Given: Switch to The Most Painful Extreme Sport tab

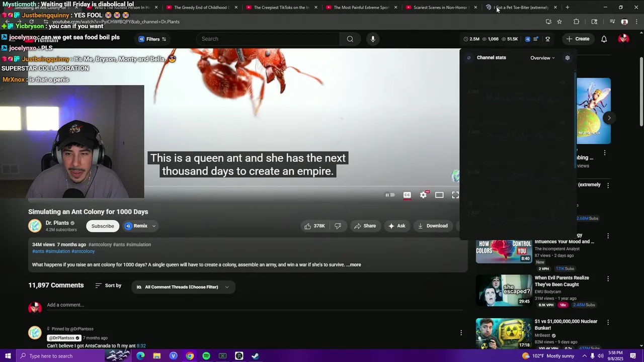Looking at the screenshot, I should (x=361, y=8).
